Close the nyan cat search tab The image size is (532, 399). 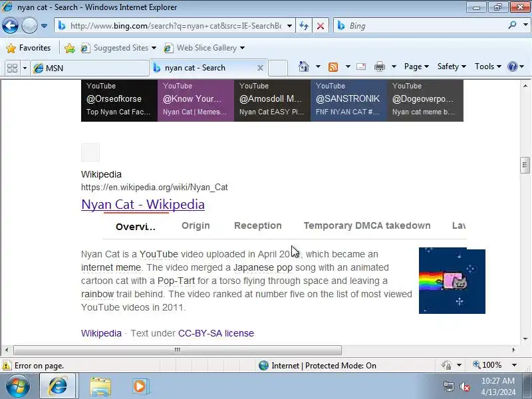pos(260,68)
